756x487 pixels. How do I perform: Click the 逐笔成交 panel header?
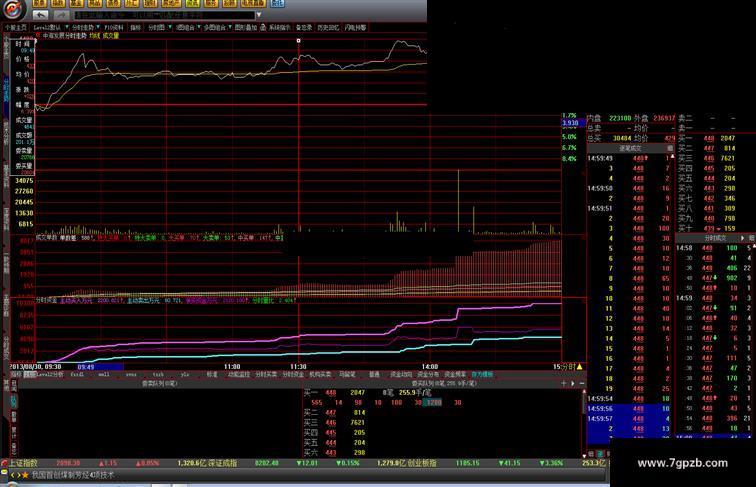point(630,148)
